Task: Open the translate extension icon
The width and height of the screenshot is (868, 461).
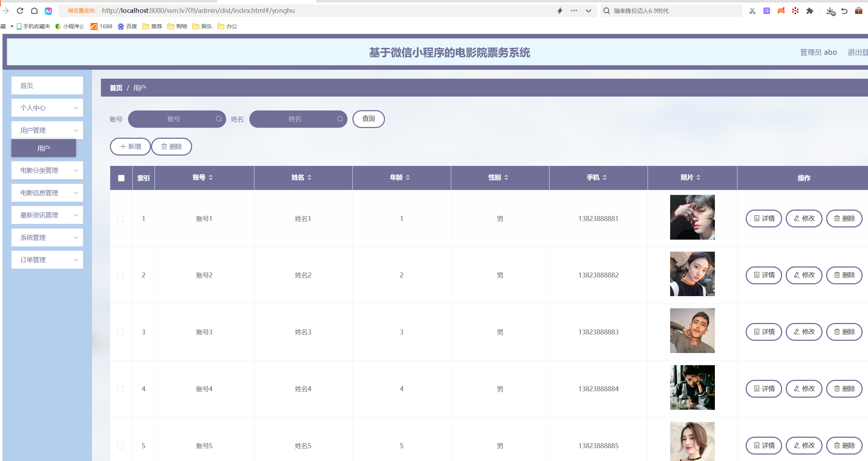Action: [x=767, y=11]
